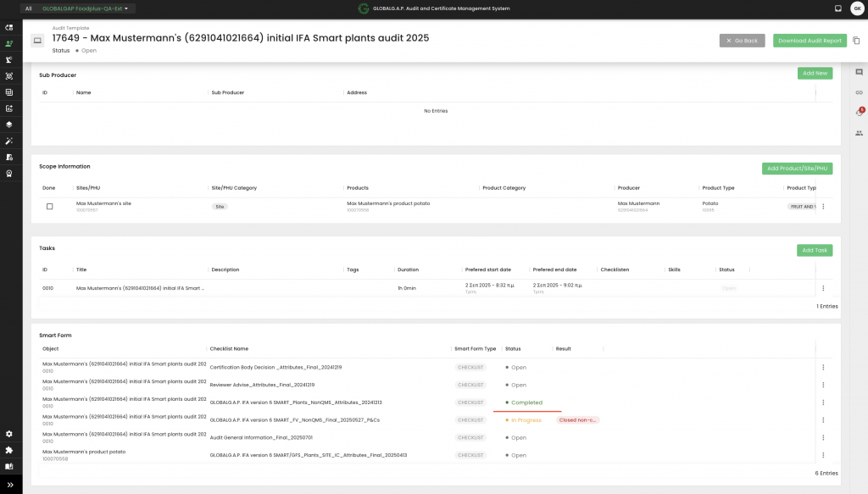Expand the left sidebar with double chevron

tap(9, 485)
